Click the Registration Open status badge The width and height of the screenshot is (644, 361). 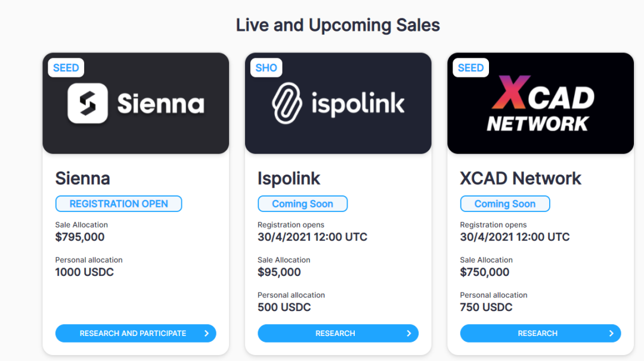pos(119,204)
